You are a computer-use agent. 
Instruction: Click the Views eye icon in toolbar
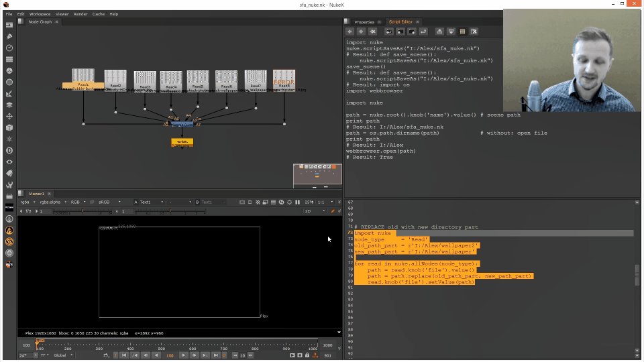tap(9, 162)
